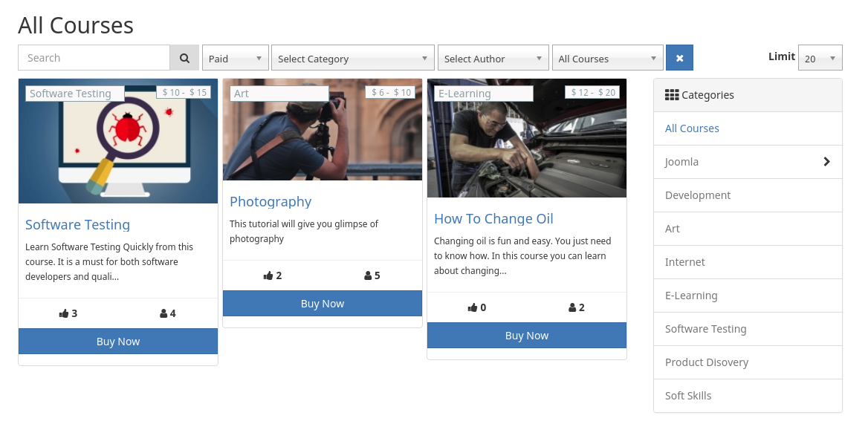Expand the Joomla category chevron
Viewport: 868px width, 421px height.
pyautogui.click(x=826, y=162)
